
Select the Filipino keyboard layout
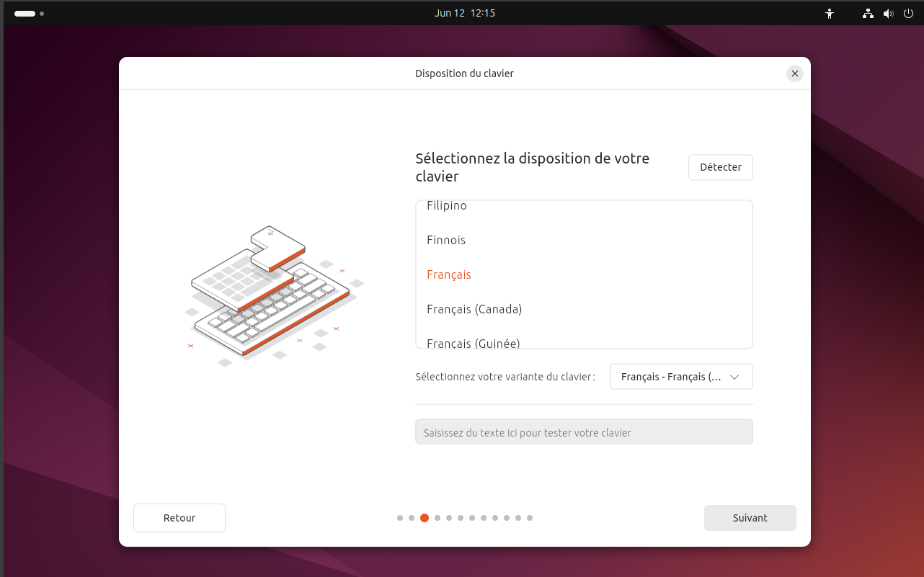pyautogui.click(x=446, y=205)
